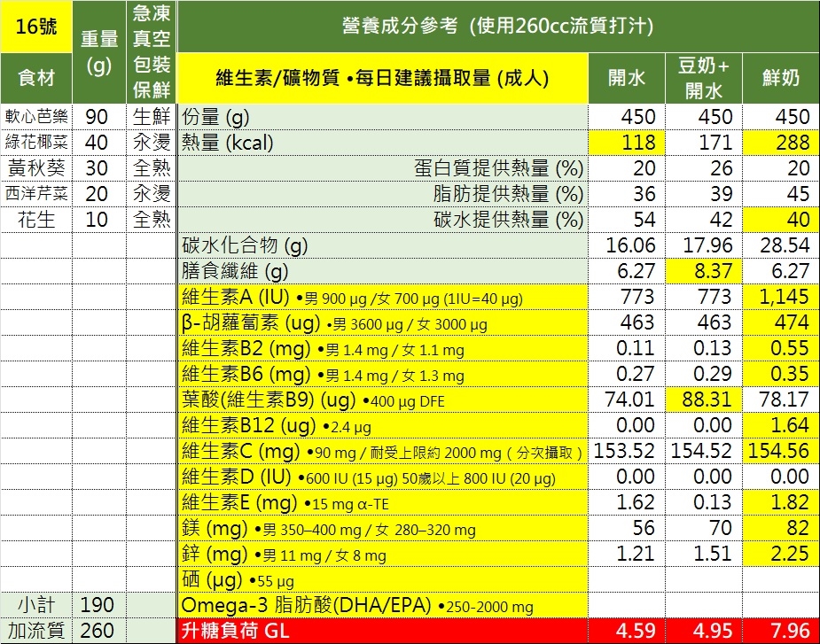Click the 288 kcal value cell
This screenshot has width=820, height=644.
click(781, 143)
